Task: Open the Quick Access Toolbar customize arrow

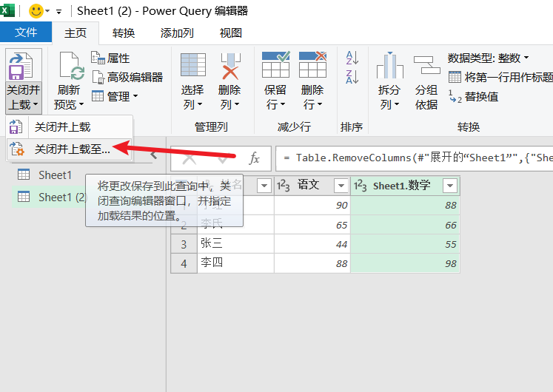Action: pyautogui.click(x=59, y=12)
